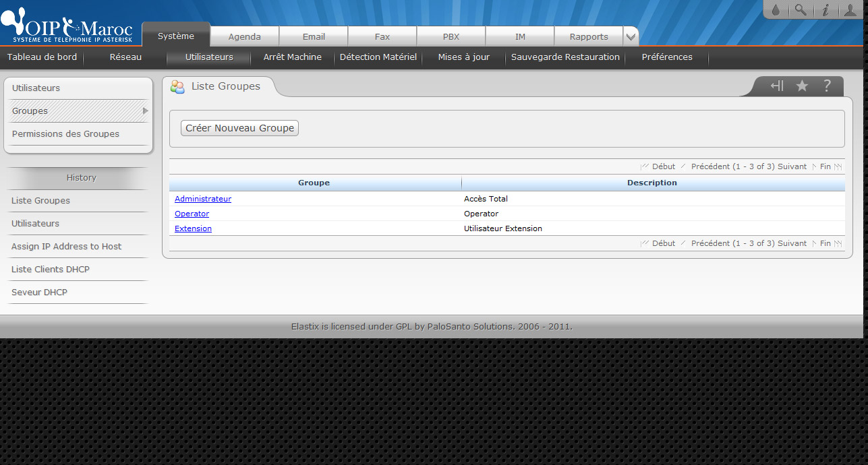Open the search magnifier icon
The height and width of the screenshot is (465, 868).
pos(800,10)
